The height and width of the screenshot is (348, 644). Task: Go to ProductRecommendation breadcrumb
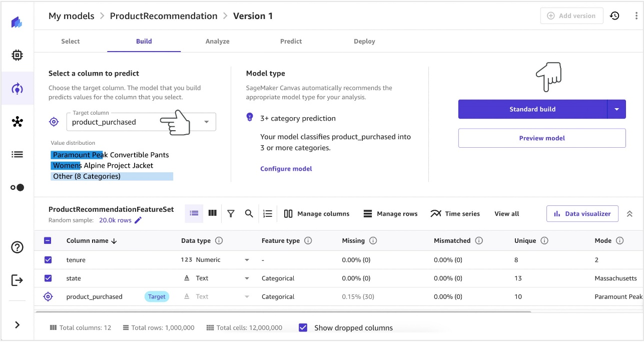164,16
